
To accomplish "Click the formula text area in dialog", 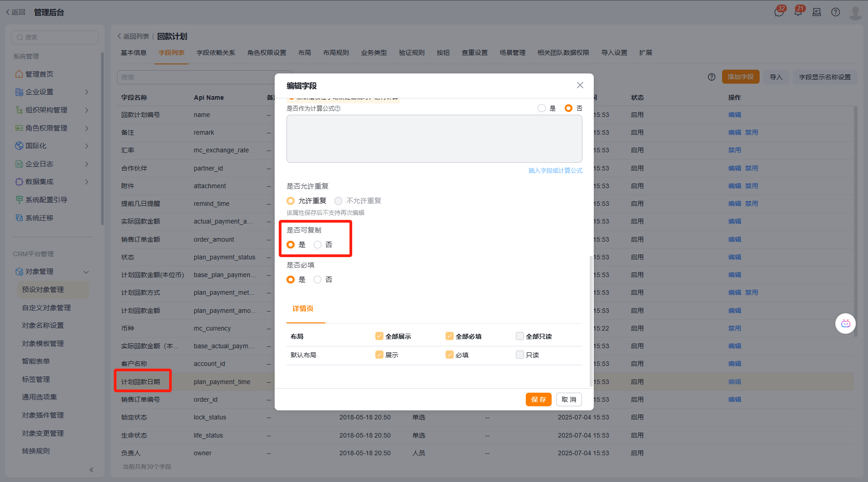I will (x=434, y=139).
